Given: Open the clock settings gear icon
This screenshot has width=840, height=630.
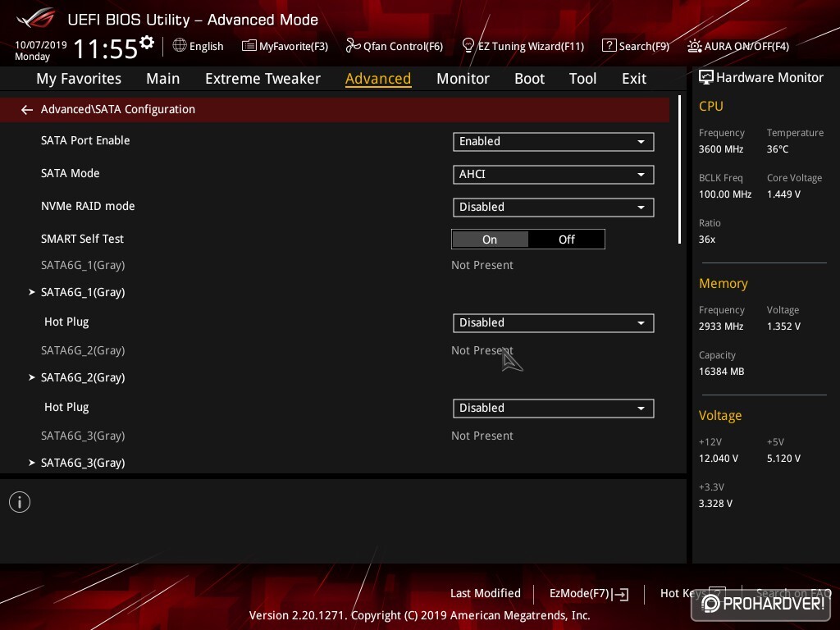Looking at the screenshot, I should pos(147,43).
